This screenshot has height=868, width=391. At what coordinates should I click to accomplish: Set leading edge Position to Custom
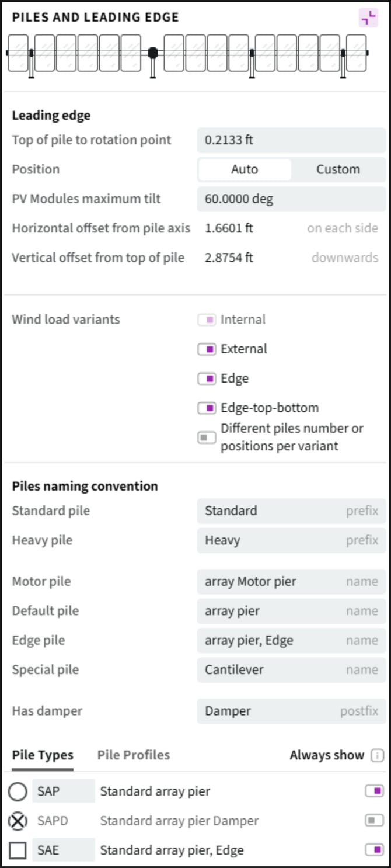pos(338,169)
